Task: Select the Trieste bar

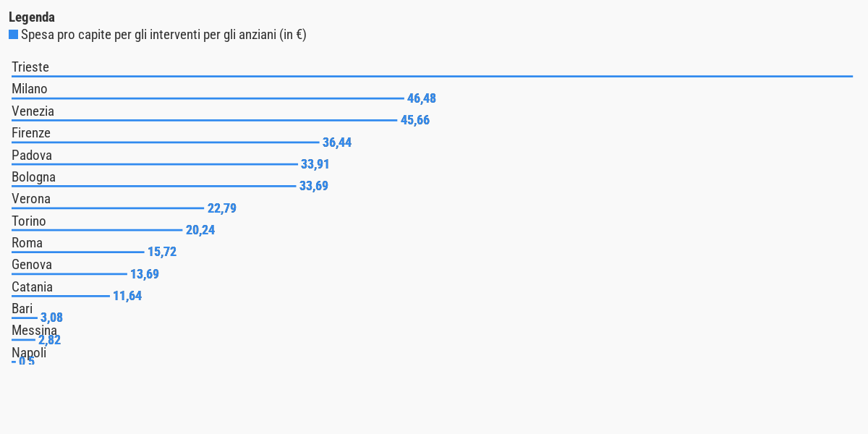Action: (432, 76)
